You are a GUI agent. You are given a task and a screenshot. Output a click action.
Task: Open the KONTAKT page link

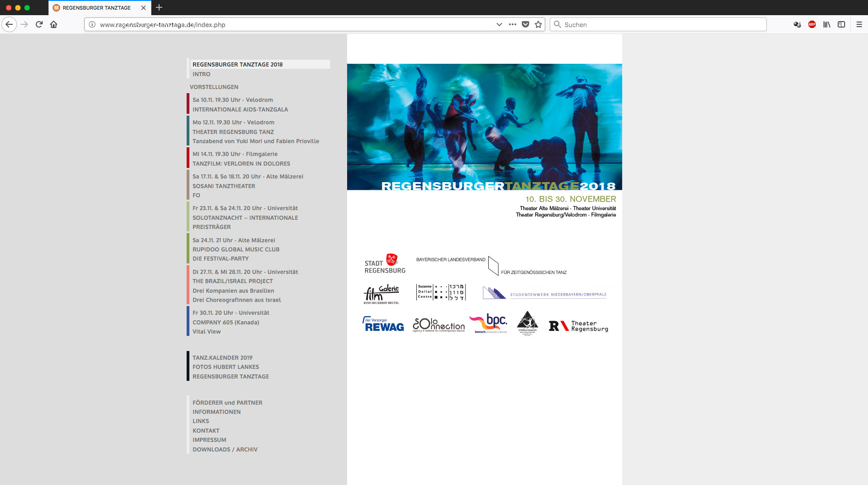click(206, 430)
